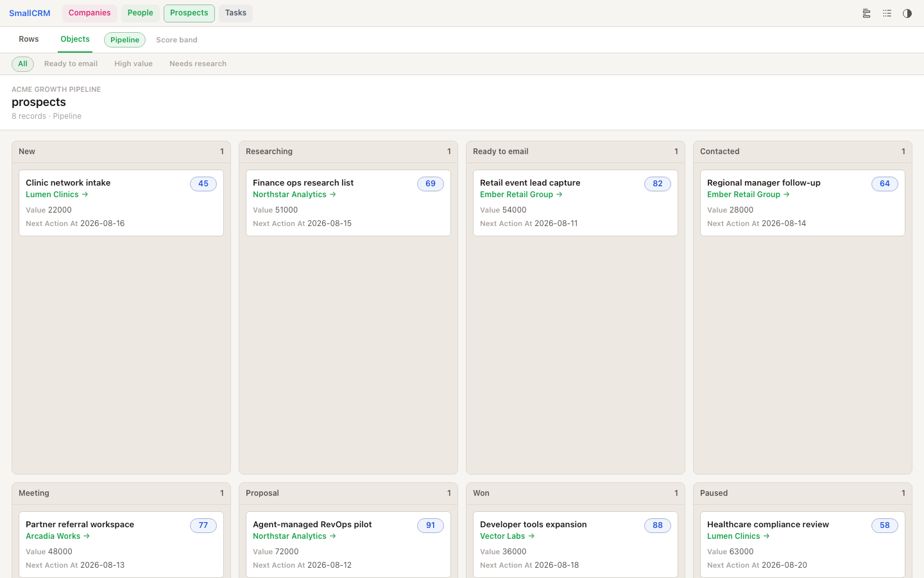The image size is (924, 578).
Task: Apply the High value filter
Action: (x=133, y=64)
